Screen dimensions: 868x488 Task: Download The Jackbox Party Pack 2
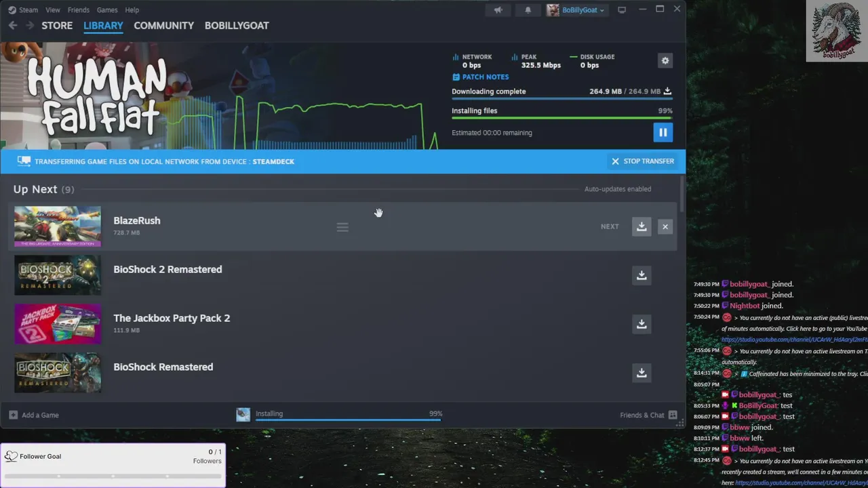(x=642, y=324)
